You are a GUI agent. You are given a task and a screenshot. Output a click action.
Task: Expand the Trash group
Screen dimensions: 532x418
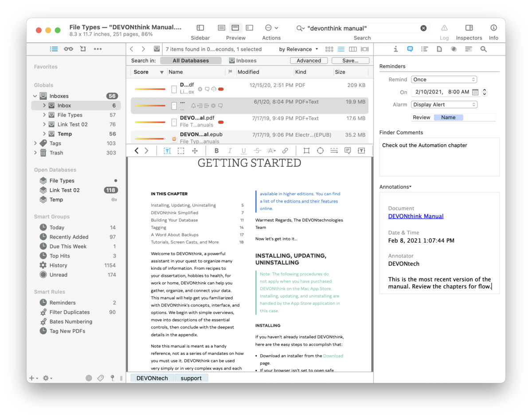pos(35,153)
